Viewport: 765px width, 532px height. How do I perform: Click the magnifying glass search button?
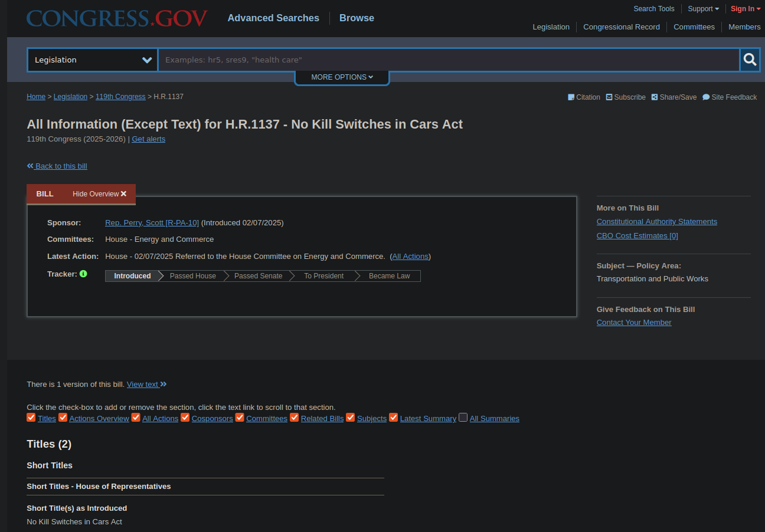tap(750, 60)
